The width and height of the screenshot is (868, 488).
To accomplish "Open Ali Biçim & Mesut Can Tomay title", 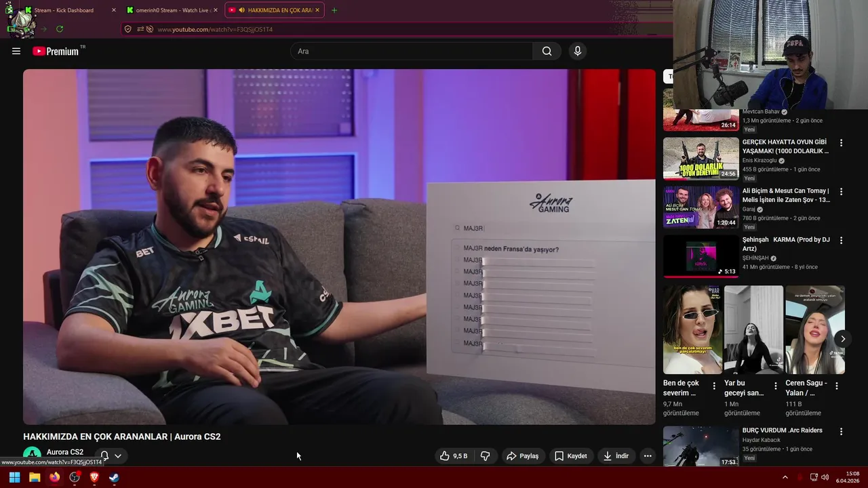I will [x=786, y=195].
